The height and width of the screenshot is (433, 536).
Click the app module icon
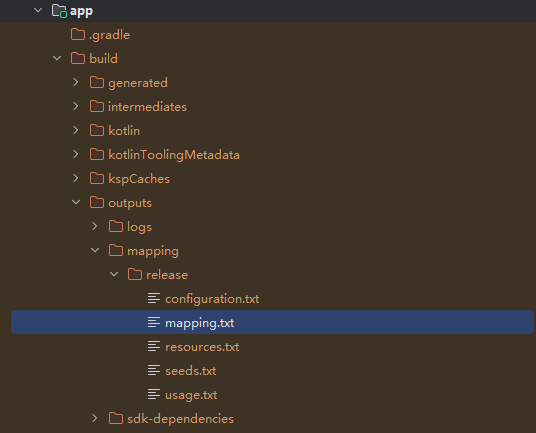pyautogui.click(x=59, y=11)
